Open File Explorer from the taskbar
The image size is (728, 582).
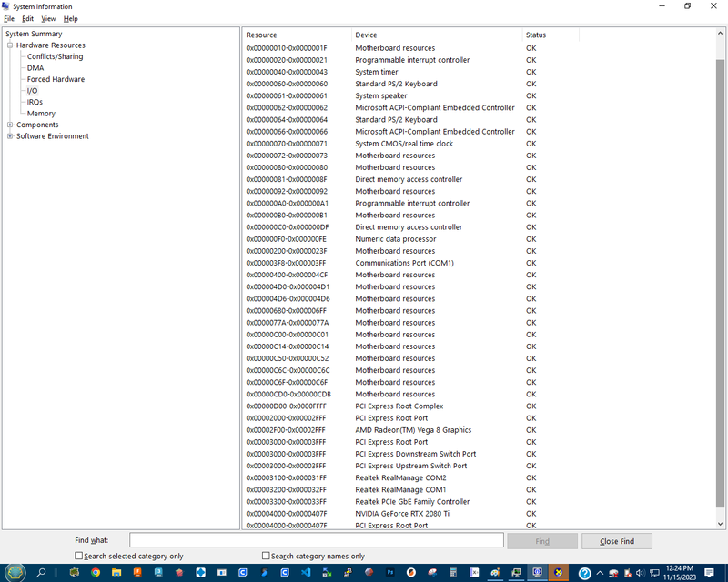click(116, 572)
